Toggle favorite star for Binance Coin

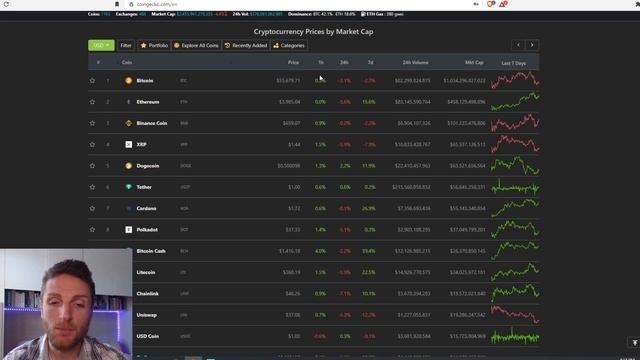click(x=92, y=123)
